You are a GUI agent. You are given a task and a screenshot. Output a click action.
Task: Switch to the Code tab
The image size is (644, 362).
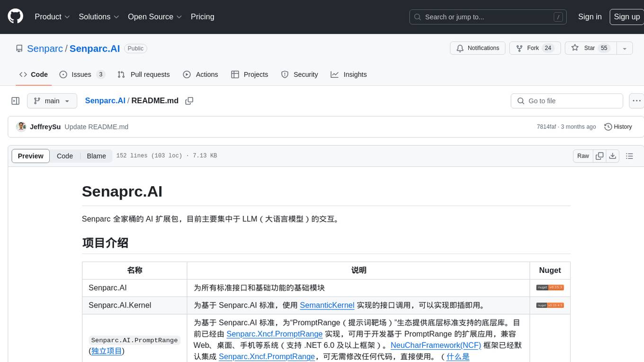[x=34, y=74]
